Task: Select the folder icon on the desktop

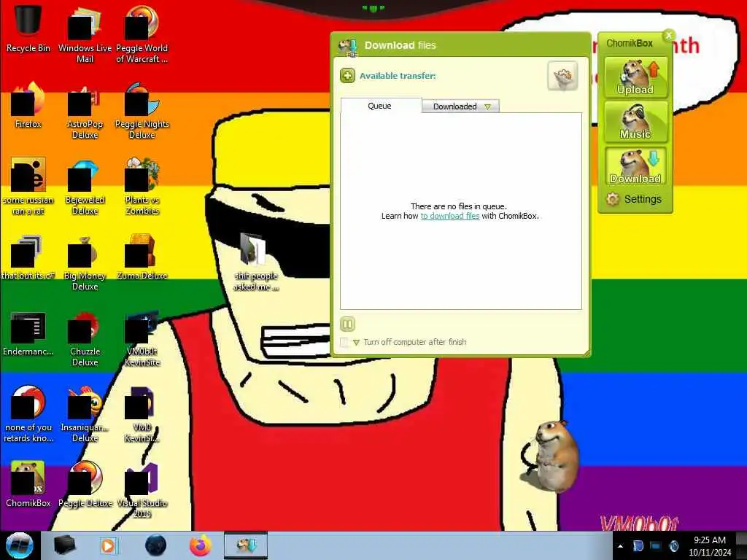Action: [255, 261]
